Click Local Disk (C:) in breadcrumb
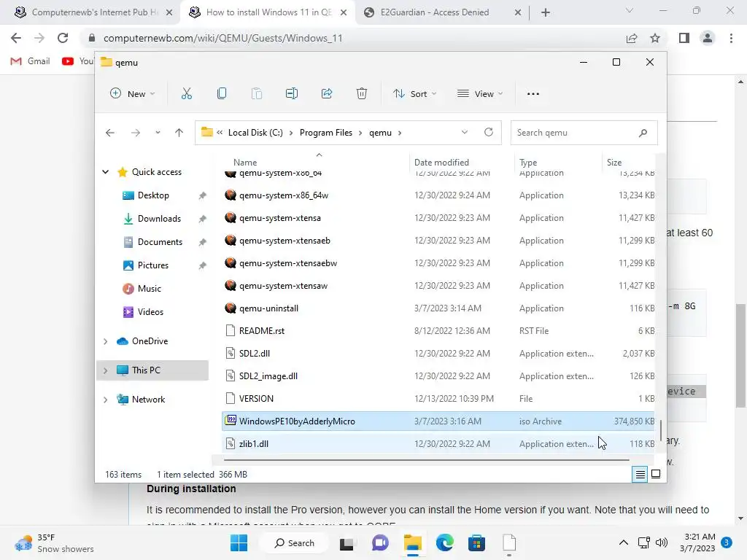 coord(255,133)
